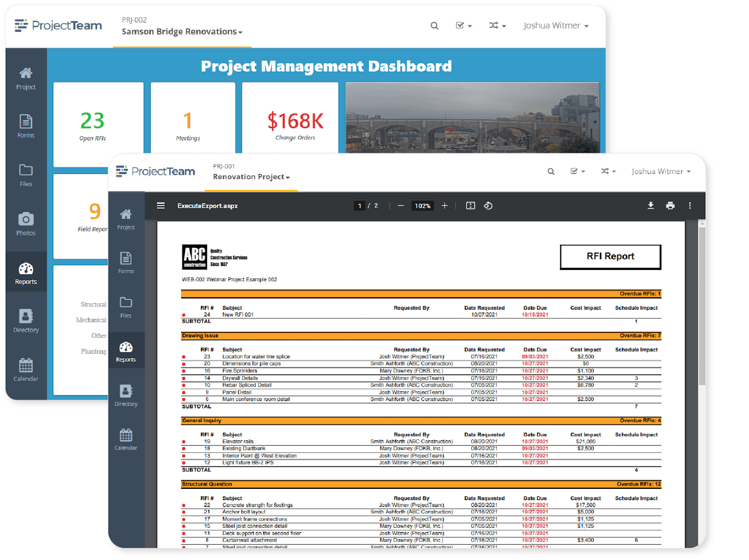Click the search magnifier icon in the header
The height and width of the screenshot is (560, 749).
click(551, 171)
